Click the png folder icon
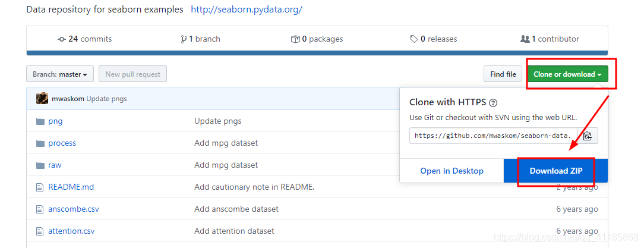This screenshot has width=644, height=248. tap(40, 121)
